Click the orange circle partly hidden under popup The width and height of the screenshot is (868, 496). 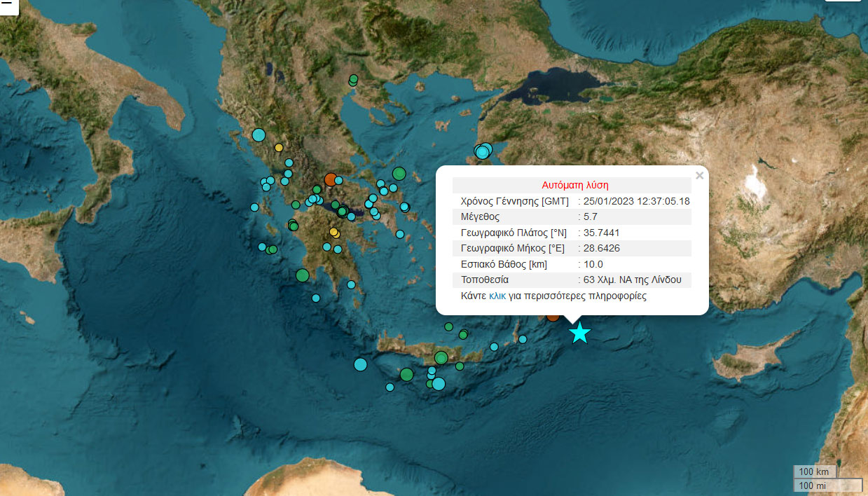[553, 317]
